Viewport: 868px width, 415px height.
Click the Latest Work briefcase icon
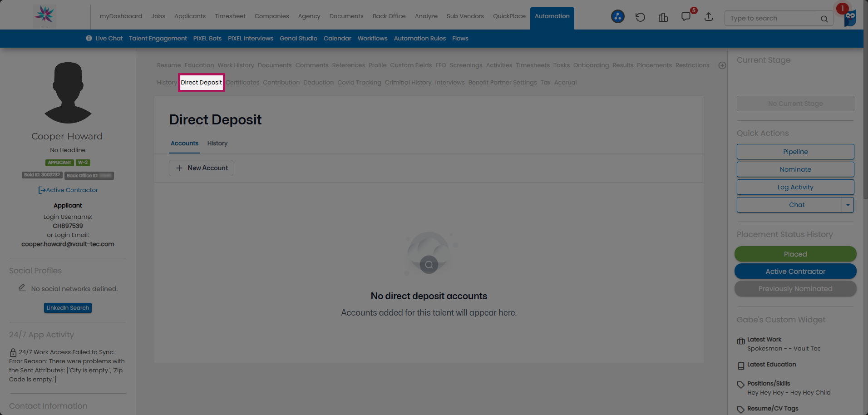coord(741,341)
